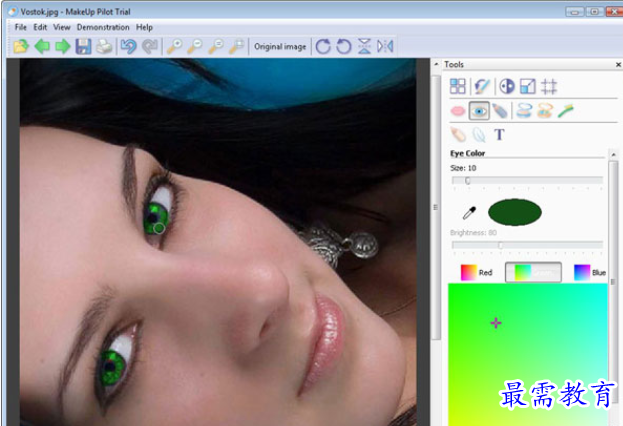Select the Eye Color tool

click(479, 112)
